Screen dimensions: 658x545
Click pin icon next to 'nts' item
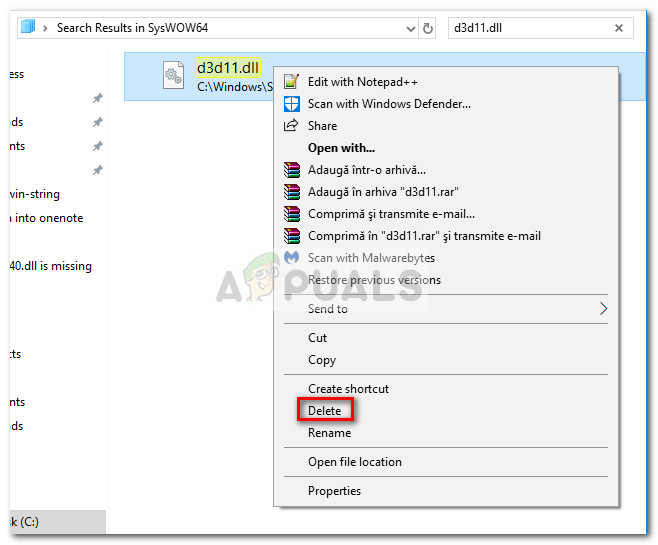click(97, 146)
